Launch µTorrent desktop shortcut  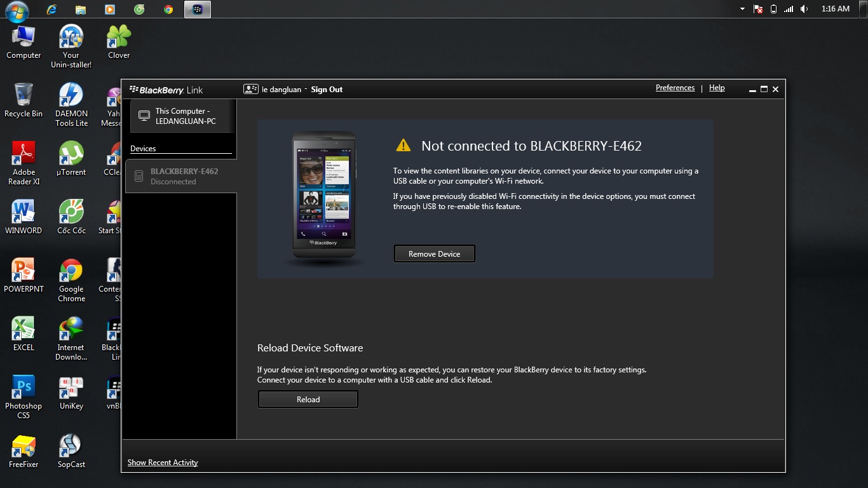tap(71, 159)
